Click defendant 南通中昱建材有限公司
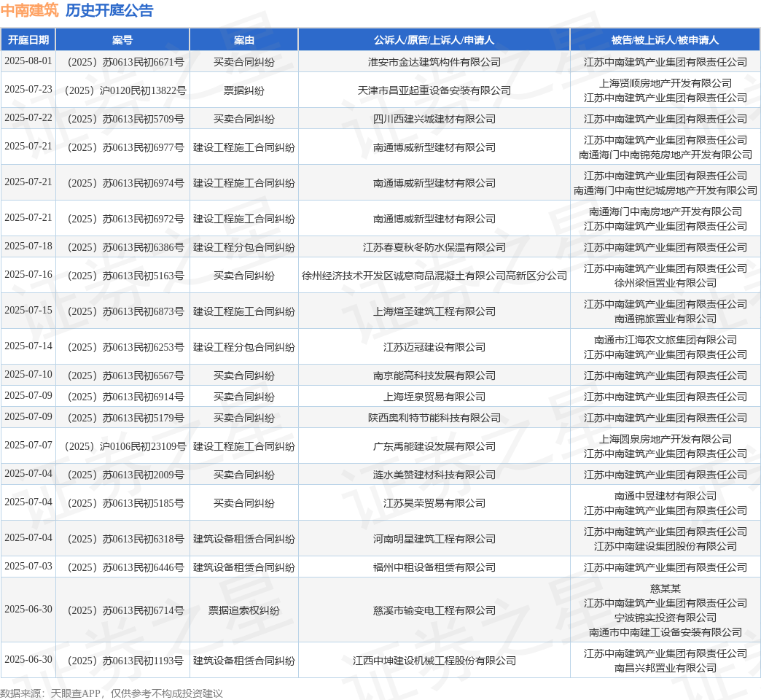761x700 pixels. pyautogui.click(x=665, y=496)
